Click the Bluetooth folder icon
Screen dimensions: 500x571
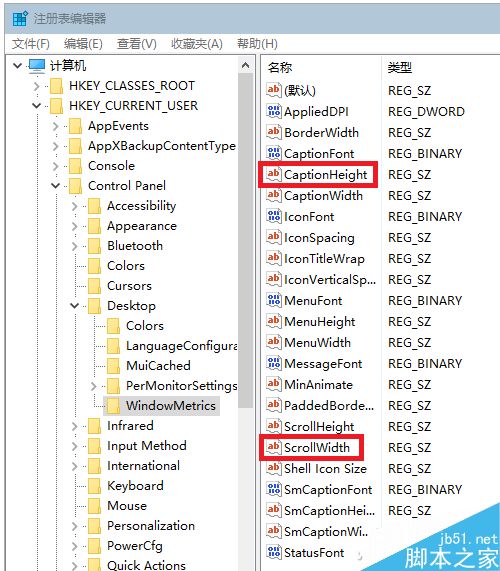[94, 247]
